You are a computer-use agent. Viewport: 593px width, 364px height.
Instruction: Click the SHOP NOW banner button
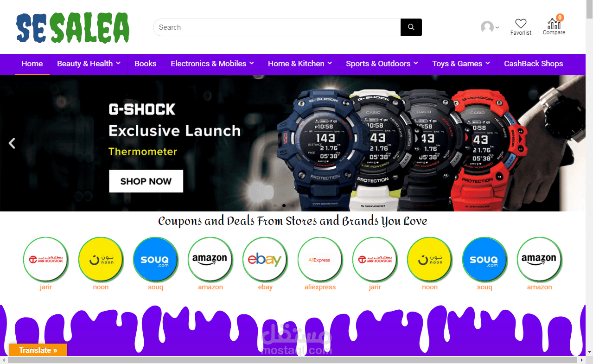146,181
